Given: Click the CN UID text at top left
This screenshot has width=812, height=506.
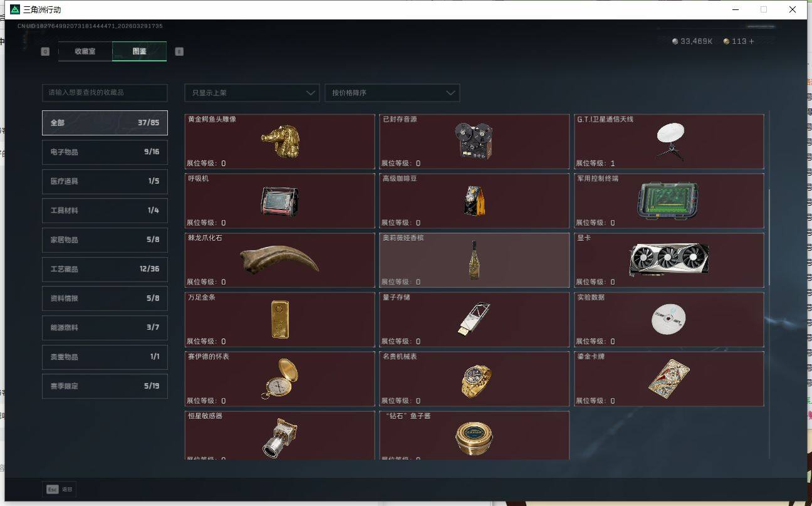Looking at the screenshot, I should click(90, 26).
